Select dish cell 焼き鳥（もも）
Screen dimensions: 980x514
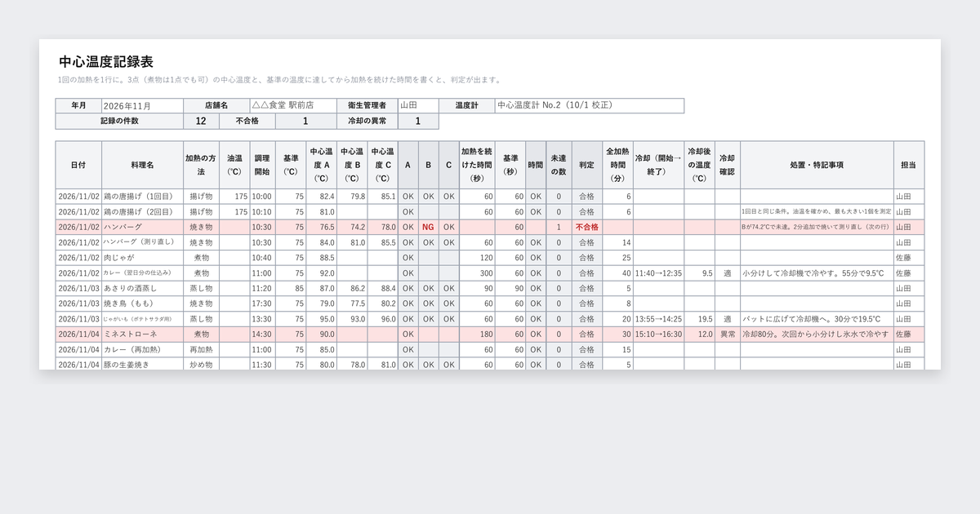tap(142, 304)
